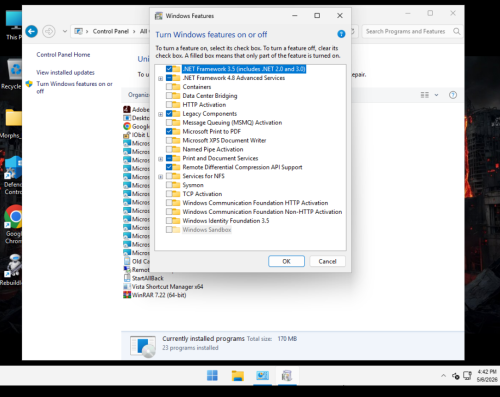Click the Control Panel address bar icon
500x397 pixels.
(79, 31)
